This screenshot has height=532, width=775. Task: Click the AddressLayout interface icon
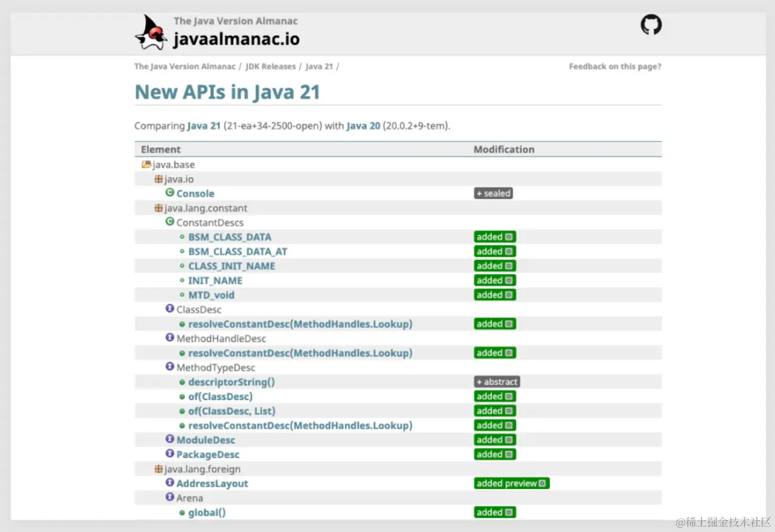point(170,483)
